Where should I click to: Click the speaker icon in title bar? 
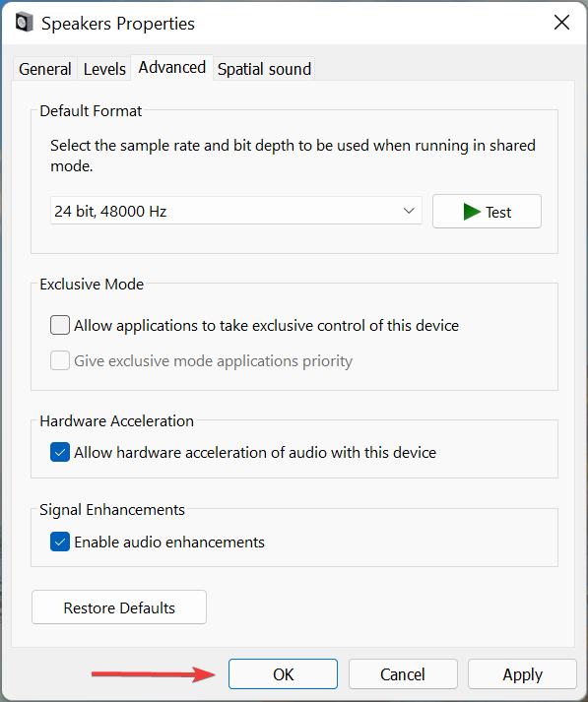25,23
